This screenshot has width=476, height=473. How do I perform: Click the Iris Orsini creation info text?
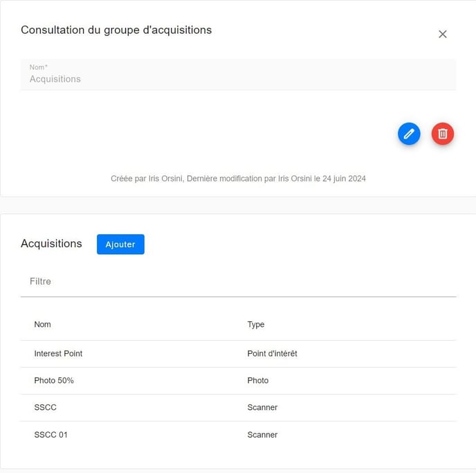(238, 179)
